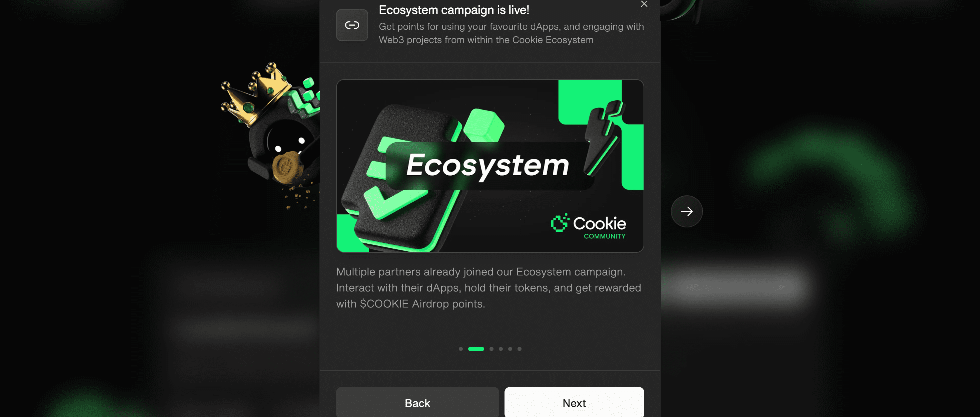Screen dimensions: 980x417
Task: Jump to the fourth slide dot
Action: coord(501,349)
